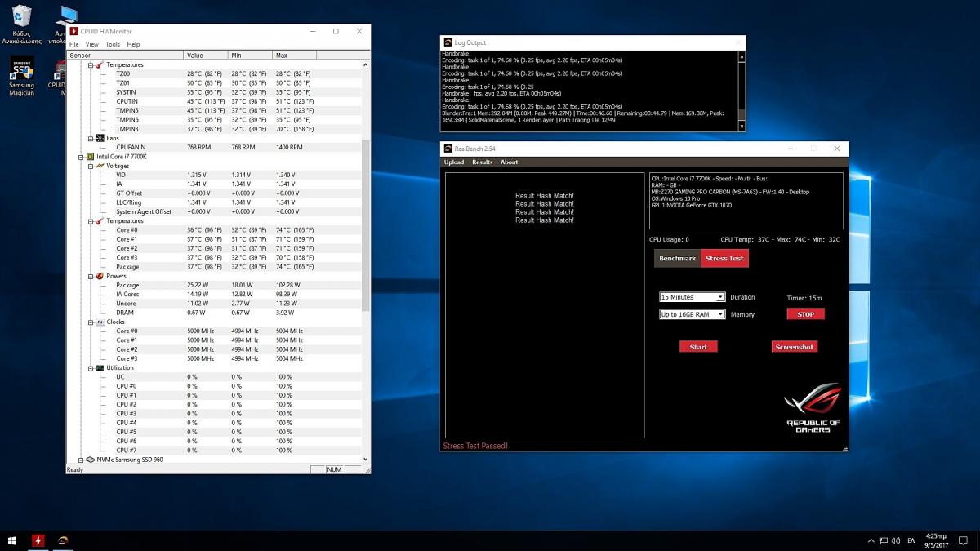Viewport: 980px width, 551px height.
Task: Click the Voltages node icon
Action: [100, 166]
